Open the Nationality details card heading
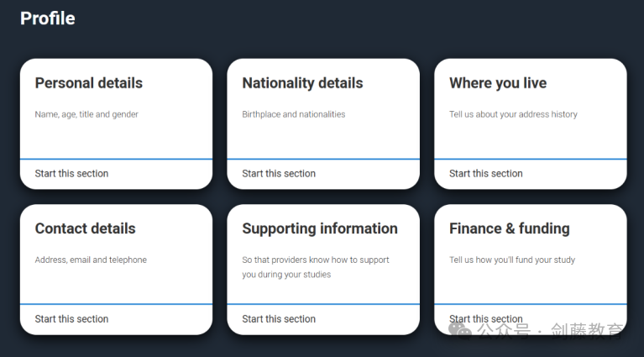This screenshot has height=357, width=644. (x=302, y=83)
